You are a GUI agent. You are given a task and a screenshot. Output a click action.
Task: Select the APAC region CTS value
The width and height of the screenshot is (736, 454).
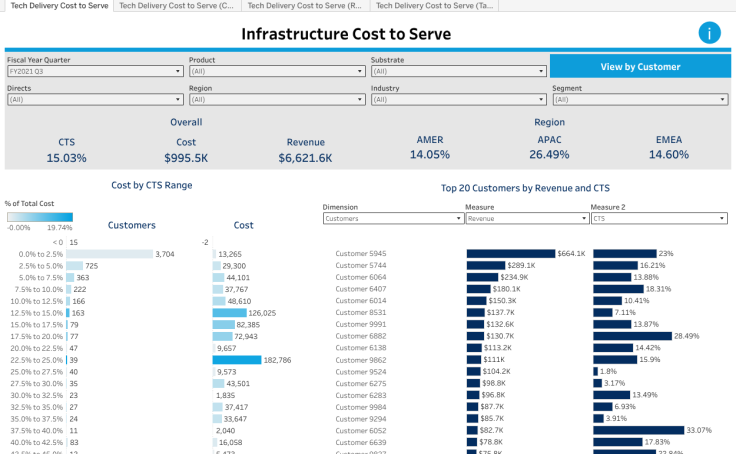pos(549,155)
